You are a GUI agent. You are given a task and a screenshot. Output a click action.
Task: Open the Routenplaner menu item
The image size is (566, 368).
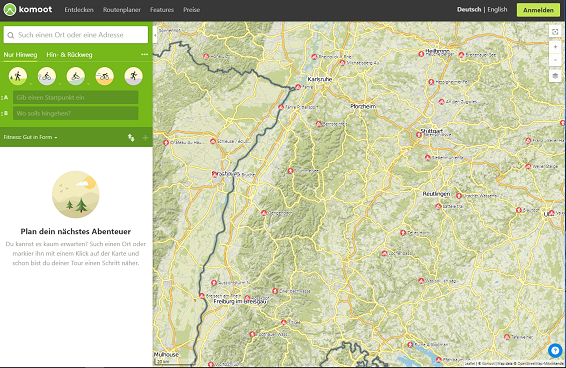pyautogui.click(x=122, y=10)
